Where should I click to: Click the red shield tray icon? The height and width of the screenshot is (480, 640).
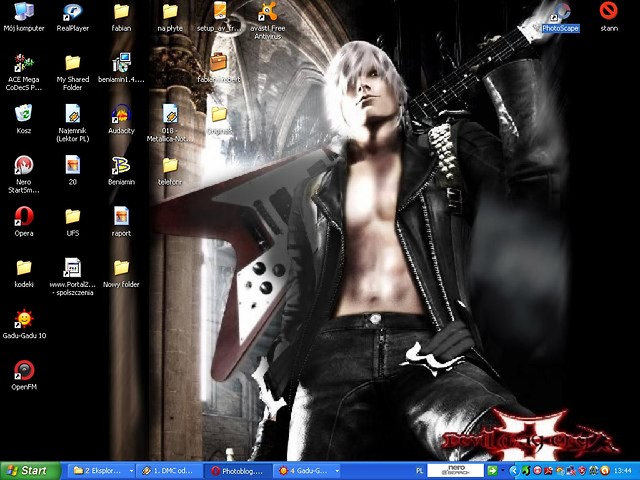pyautogui.click(x=582, y=471)
